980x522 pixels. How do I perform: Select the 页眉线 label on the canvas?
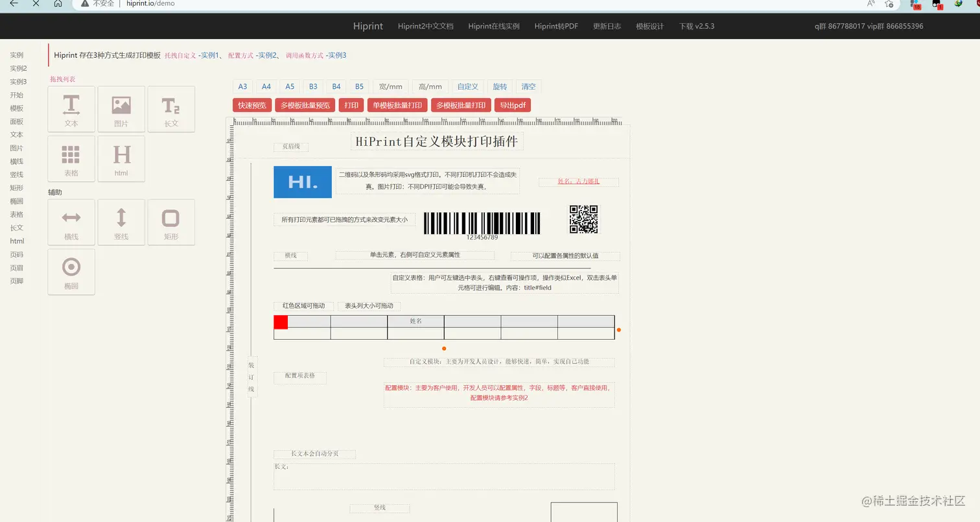click(x=291, y=147)
